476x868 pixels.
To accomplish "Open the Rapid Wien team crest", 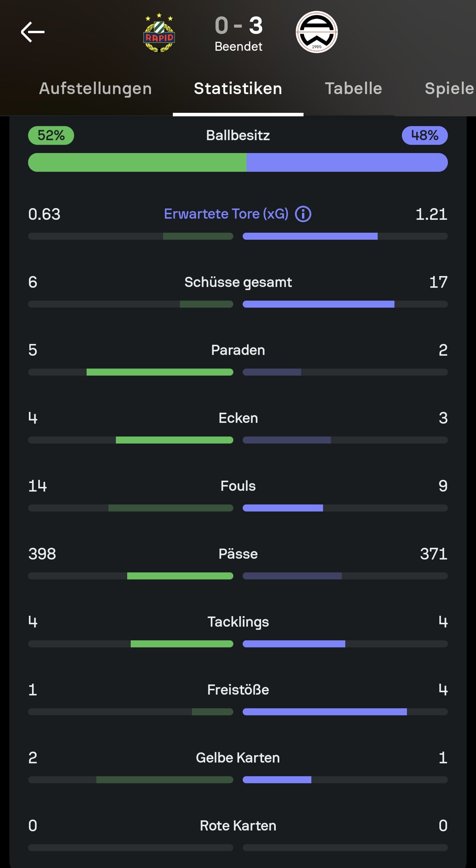I will point(159,33).
